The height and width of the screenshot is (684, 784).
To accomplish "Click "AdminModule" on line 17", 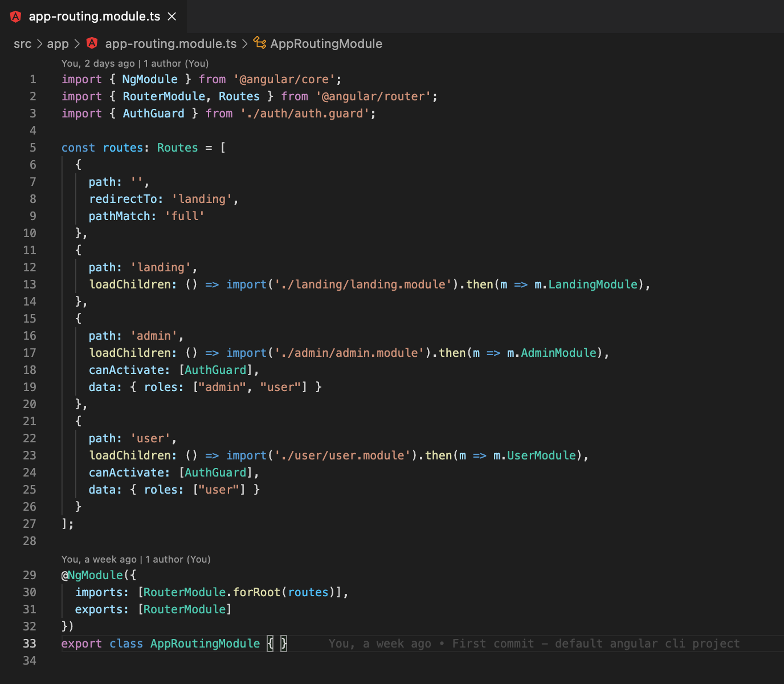I will (x=558, y=353).
